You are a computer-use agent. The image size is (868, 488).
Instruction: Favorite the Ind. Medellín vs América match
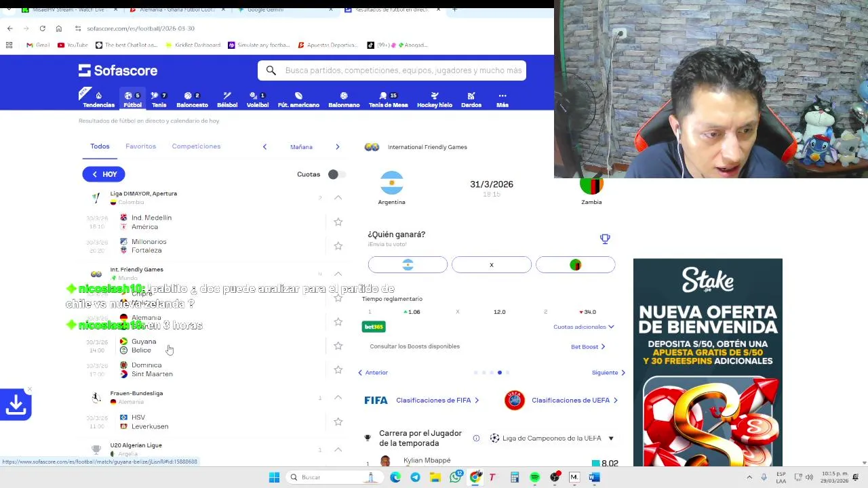coord(338,222)
